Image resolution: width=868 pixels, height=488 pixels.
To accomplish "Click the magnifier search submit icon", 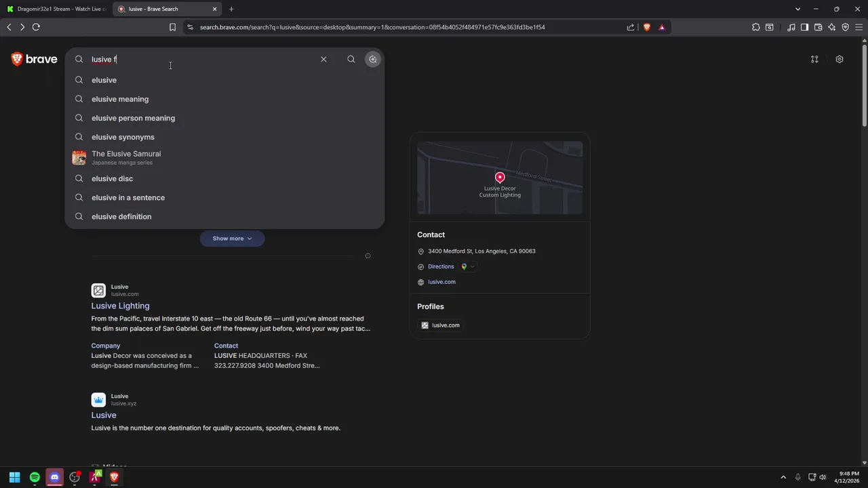I will (351, 59).
